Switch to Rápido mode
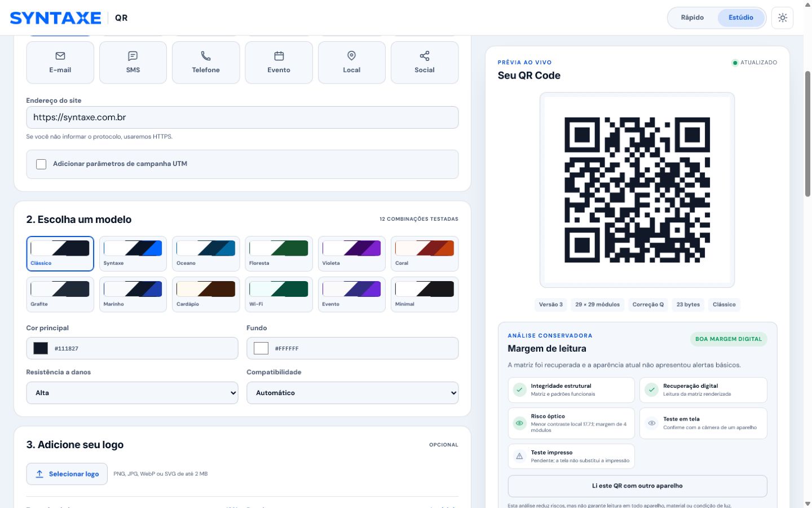The image size is (812, 508). coord(692,17)
